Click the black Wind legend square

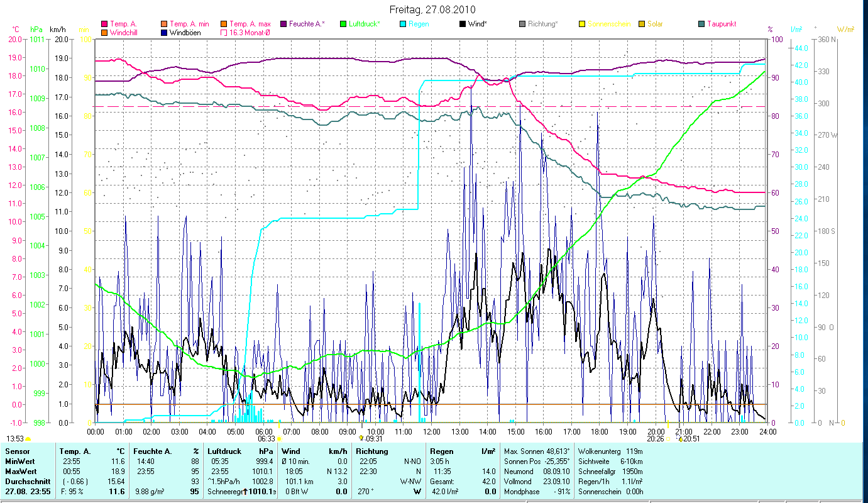tap(463, 24)
